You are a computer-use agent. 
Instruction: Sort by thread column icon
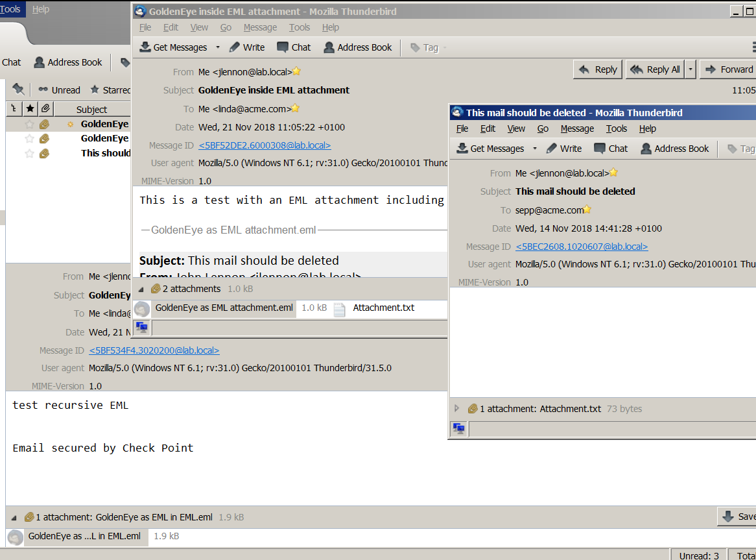point(14,109)
